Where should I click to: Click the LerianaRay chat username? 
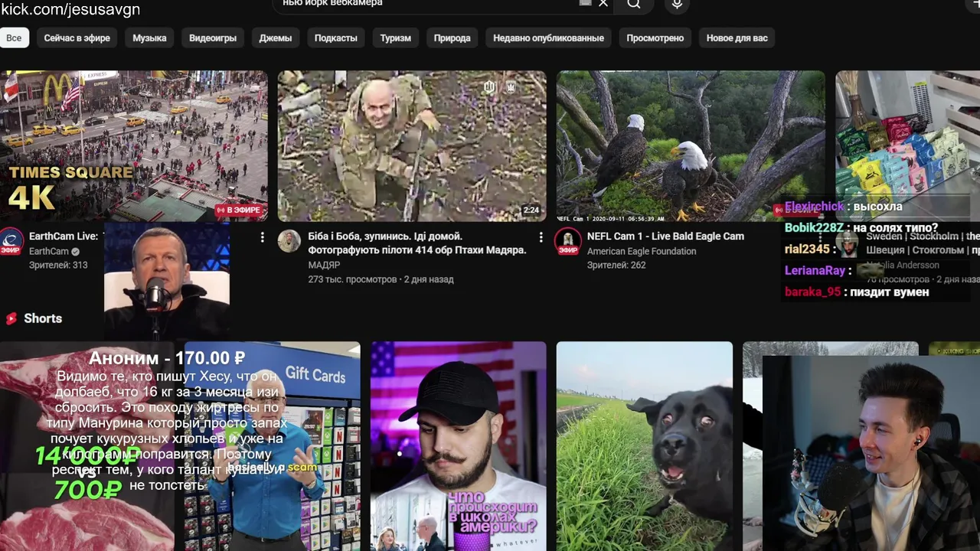[x=815, y=271]
